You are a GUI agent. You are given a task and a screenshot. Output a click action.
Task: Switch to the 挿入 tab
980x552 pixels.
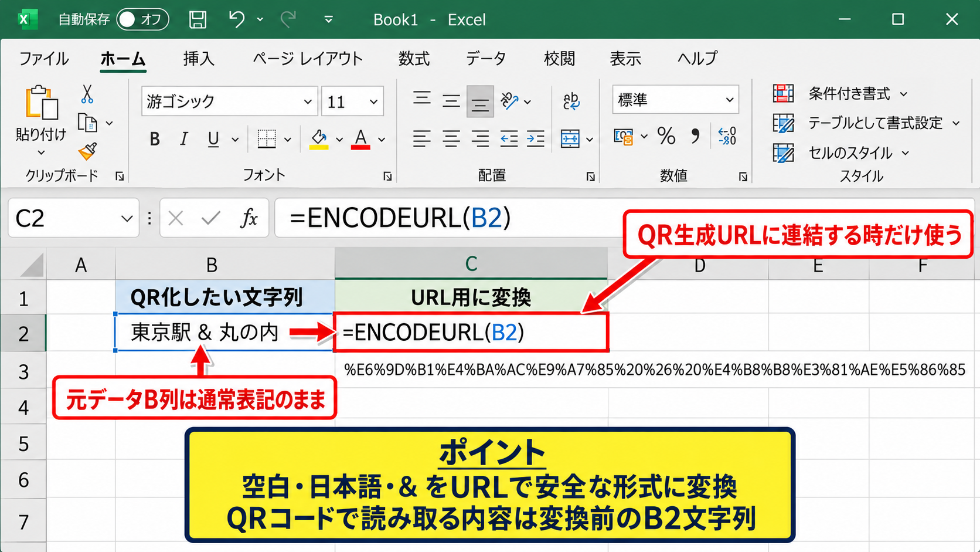(199, 59)
